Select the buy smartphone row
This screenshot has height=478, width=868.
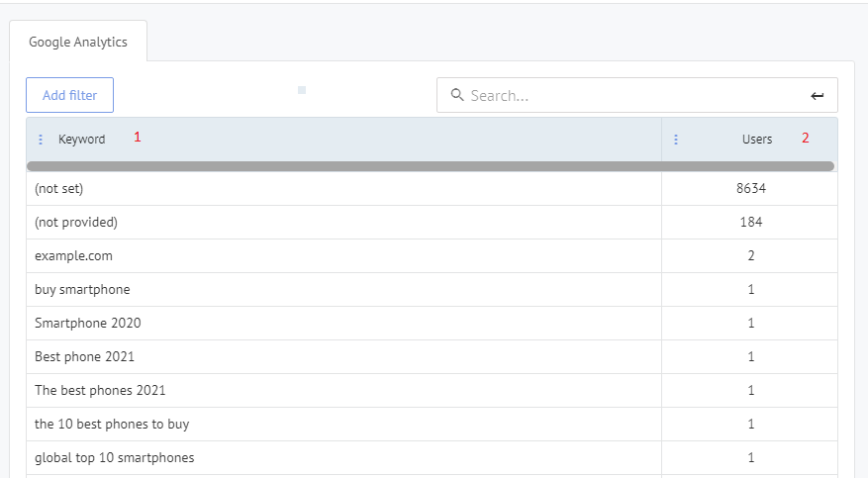point(432,289)
